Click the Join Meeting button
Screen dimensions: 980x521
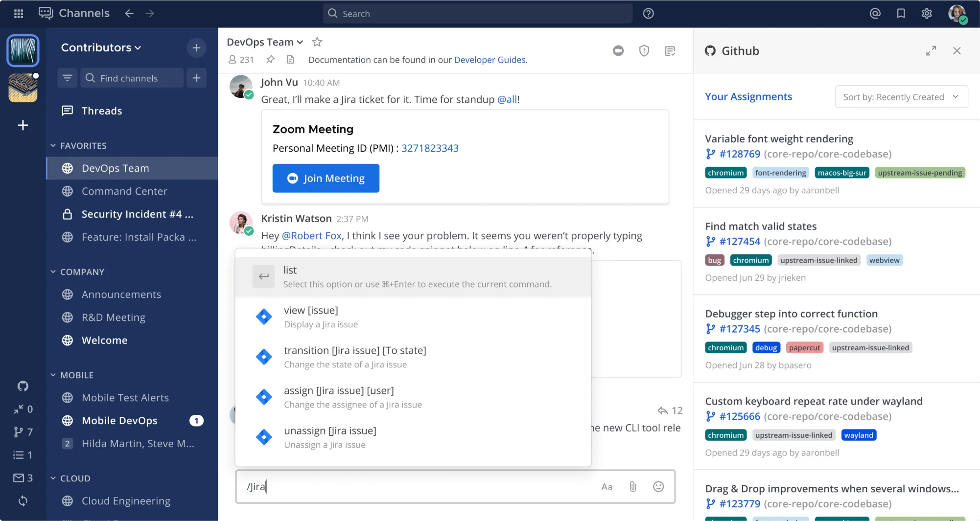(326, 178)
